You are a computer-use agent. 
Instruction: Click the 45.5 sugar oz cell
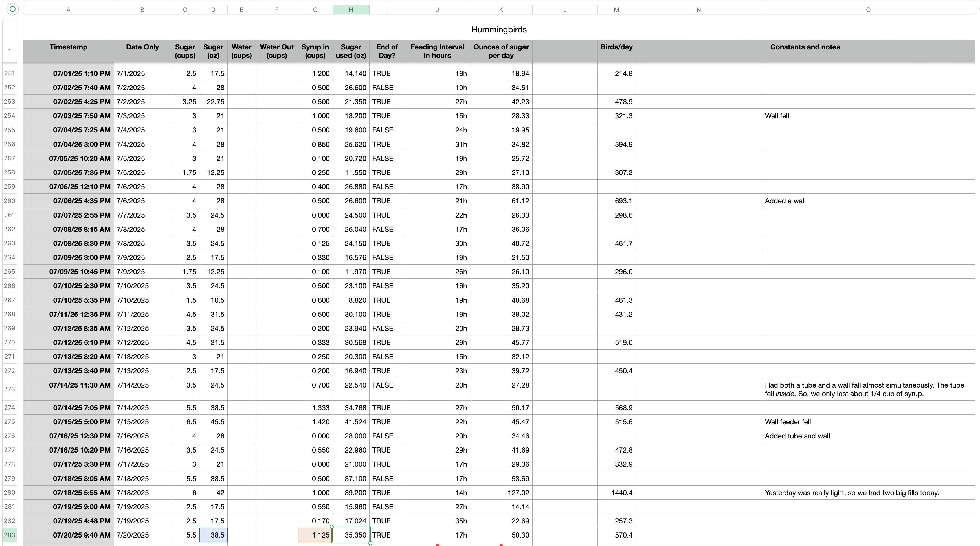point(213,422)
